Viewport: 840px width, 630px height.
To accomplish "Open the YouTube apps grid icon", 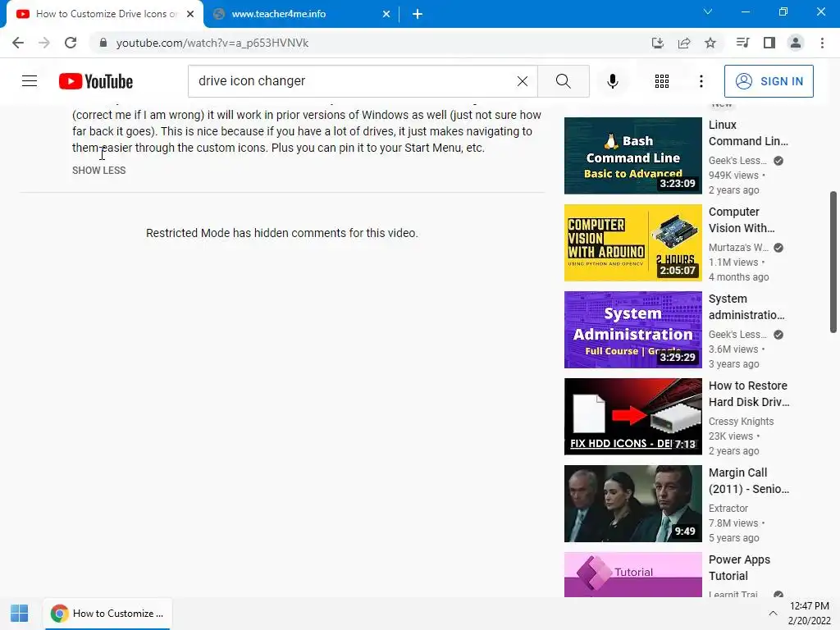I will click(662, 81).
